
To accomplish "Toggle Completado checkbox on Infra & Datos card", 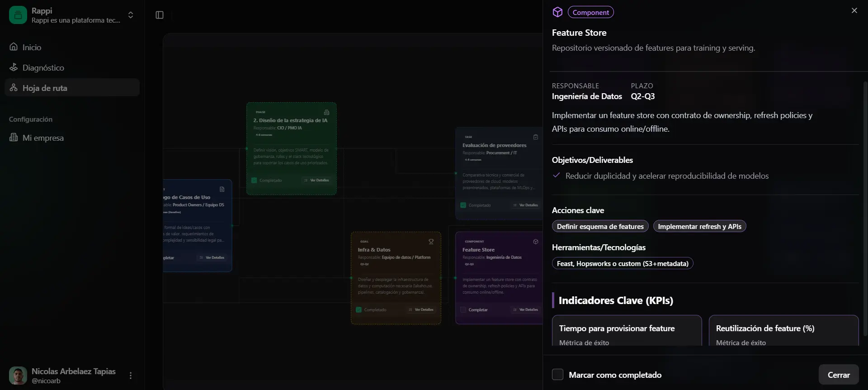I will (x=359, y=310).
